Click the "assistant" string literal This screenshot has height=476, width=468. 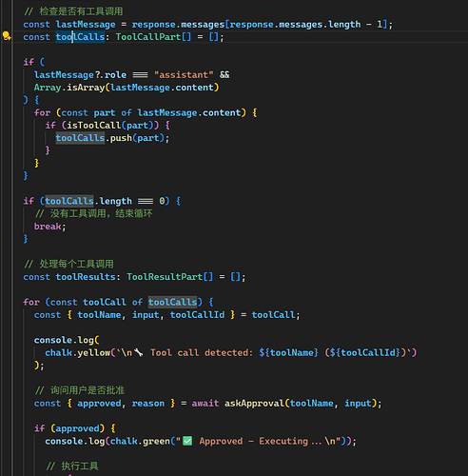pyautogui.click(x=184, y=75)
